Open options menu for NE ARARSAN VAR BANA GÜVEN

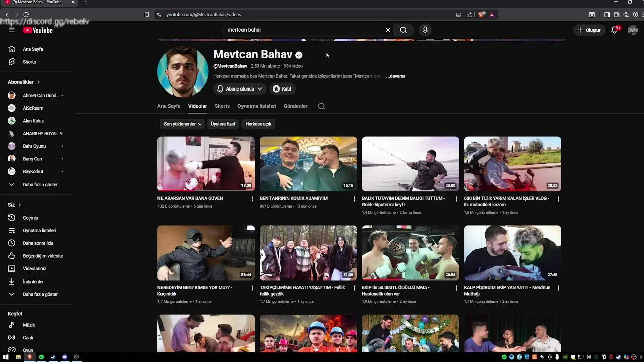pyautogui.click(x=252, y=199)
